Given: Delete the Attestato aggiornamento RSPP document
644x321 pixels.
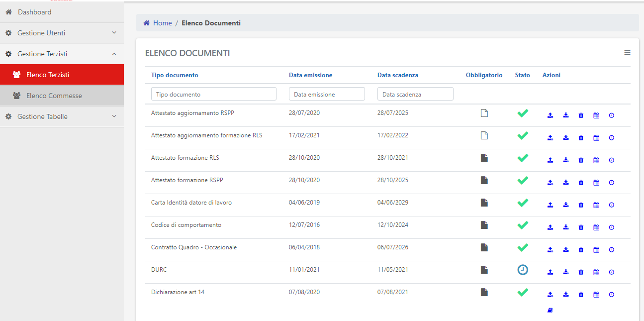Looking at the screenshot, I should click(581, 115).
